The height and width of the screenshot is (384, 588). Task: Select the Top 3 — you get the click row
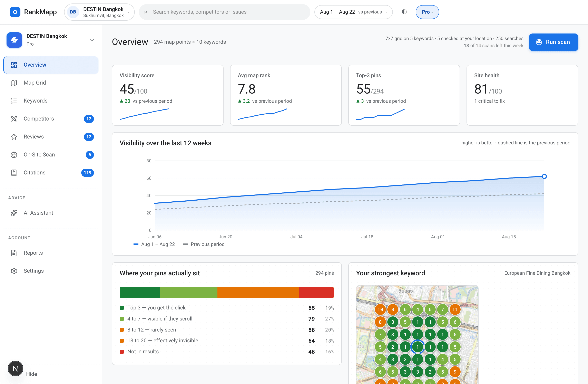(227, 308)
